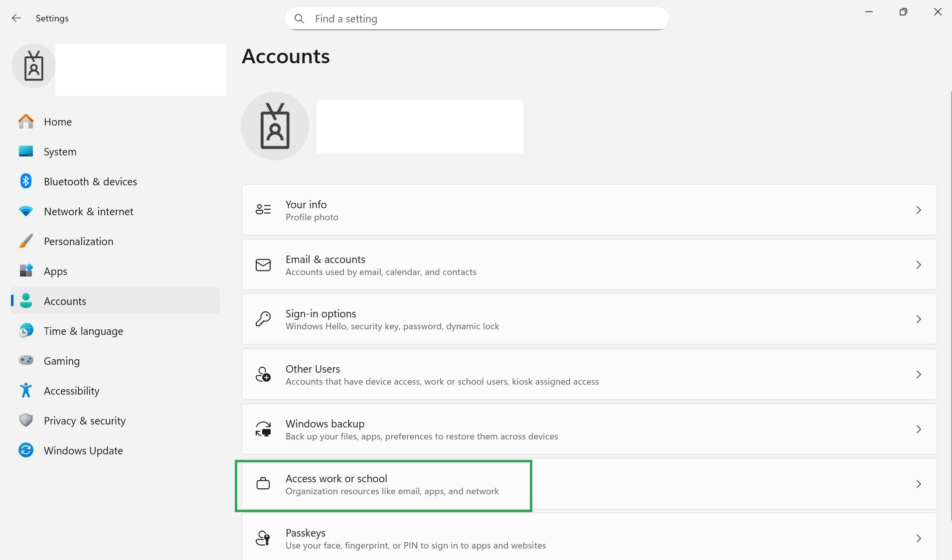This screenshot has width=952, height=560.
Task: Click the Passkeys person-key icon
Action: [x=263, y=538]
